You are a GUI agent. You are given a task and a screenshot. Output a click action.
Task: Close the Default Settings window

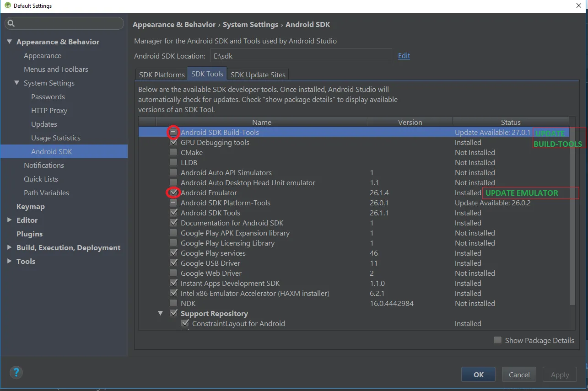pyautogui.click(x=578, y=5)
